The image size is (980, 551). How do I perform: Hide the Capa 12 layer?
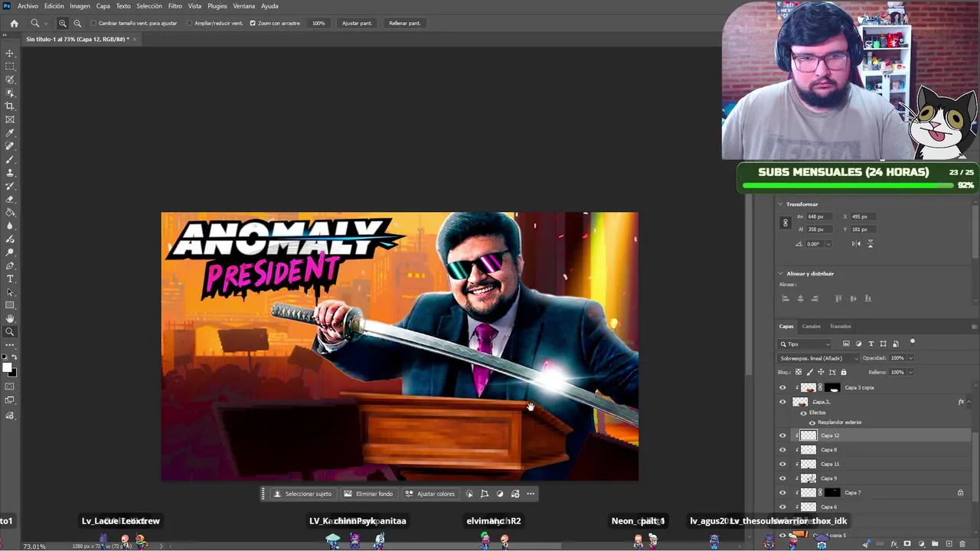(782, 436)
